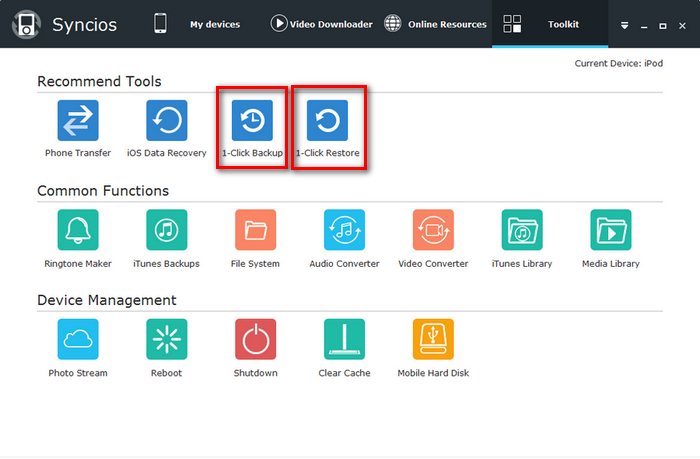Viewport: 700px width, 459px height.
Task: Click the Recommend Tools heading
Action: 99,81
